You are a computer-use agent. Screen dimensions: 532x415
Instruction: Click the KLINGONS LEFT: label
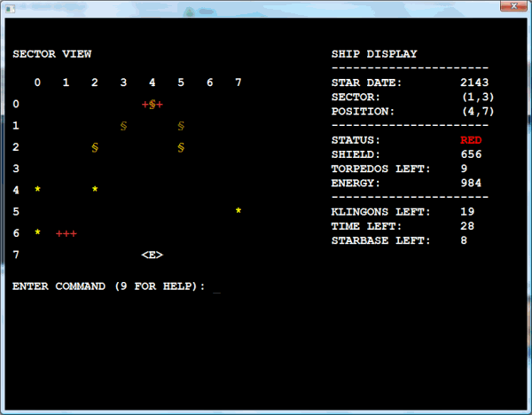point(380,212)
